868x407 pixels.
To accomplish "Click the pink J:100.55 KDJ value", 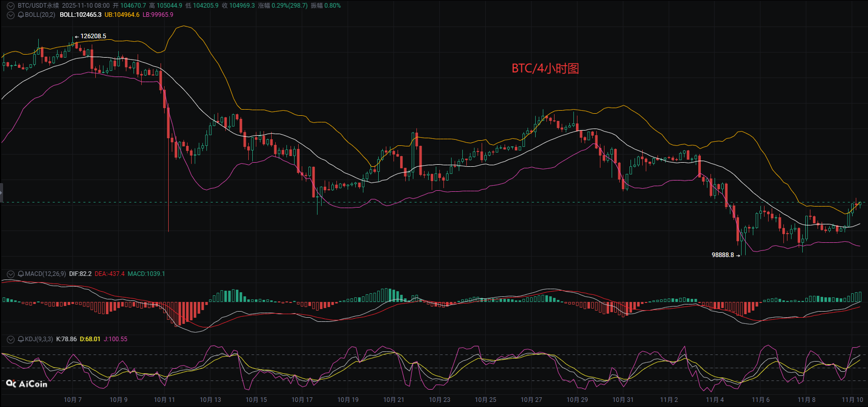I will [116, 339].
